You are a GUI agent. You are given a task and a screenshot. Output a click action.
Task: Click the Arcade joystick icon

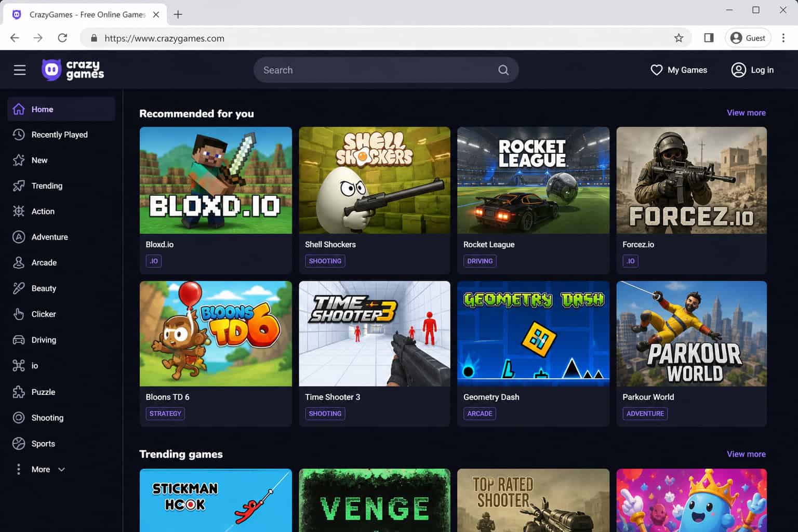pos(19,262)
